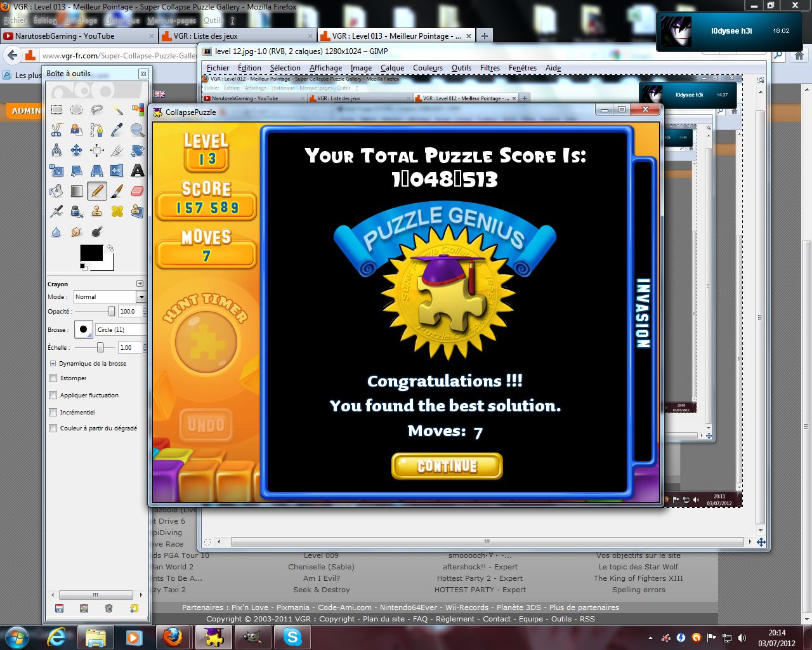
Task: Choose the Scissors Select tool
Action: pyautogui.click(x=56, y=131)
